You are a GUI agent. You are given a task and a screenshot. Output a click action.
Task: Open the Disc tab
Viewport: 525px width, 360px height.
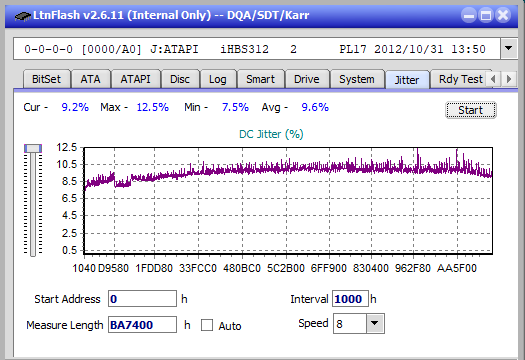(180, 79)
